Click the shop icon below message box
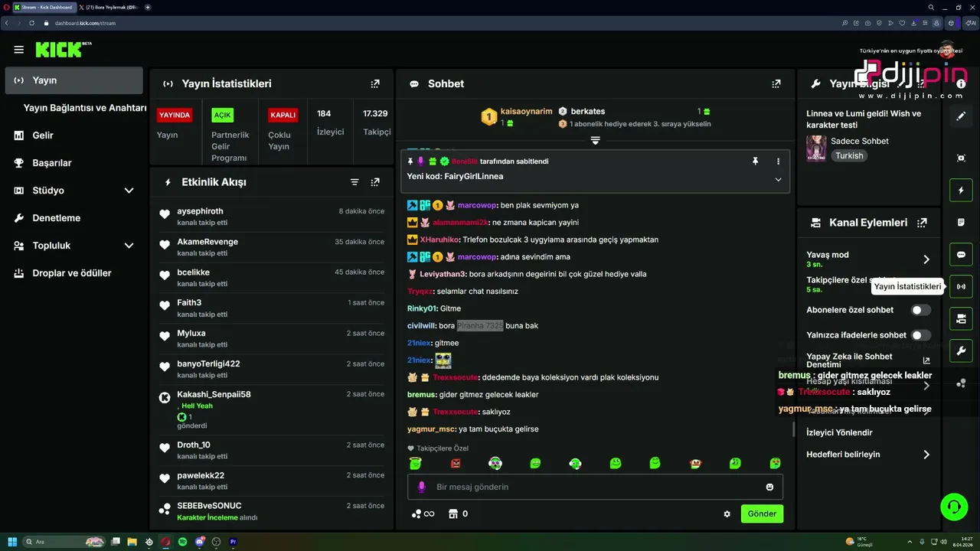This screenshot has height=551, width=980. click(x=452, y=514)
